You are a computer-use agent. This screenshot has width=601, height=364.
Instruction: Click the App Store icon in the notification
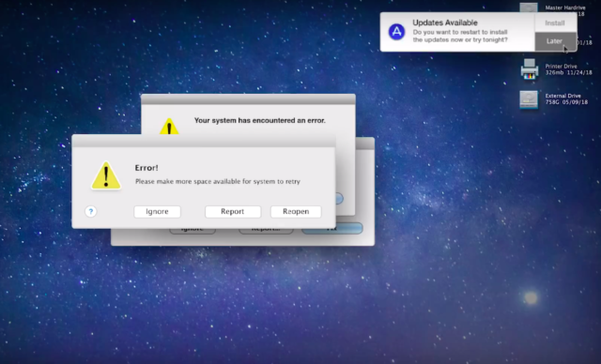click(396, 32)
